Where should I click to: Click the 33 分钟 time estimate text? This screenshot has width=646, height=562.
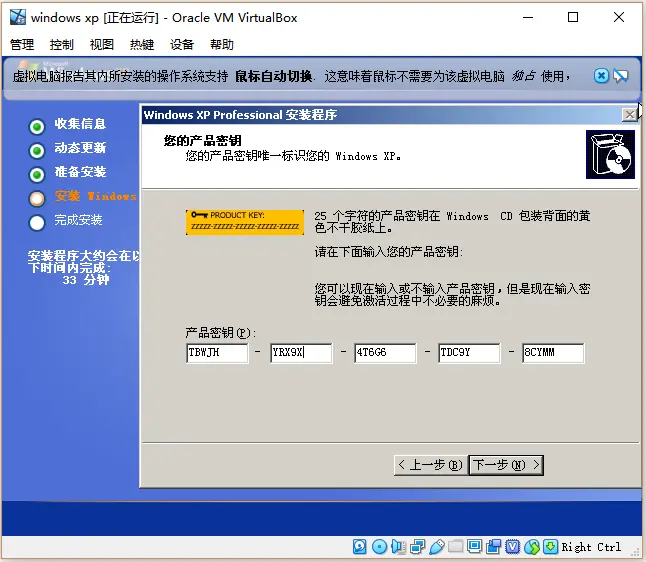coord(86,280)
